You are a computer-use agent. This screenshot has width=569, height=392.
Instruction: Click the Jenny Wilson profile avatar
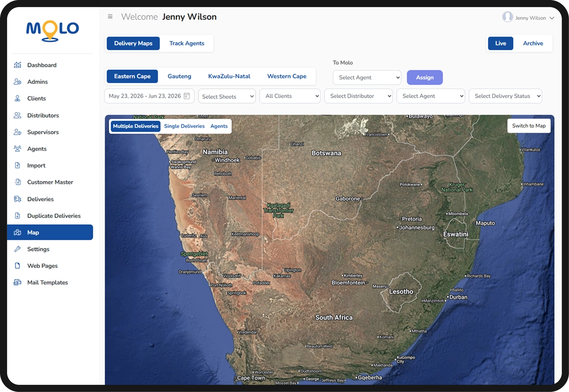[x=508, y=17]
